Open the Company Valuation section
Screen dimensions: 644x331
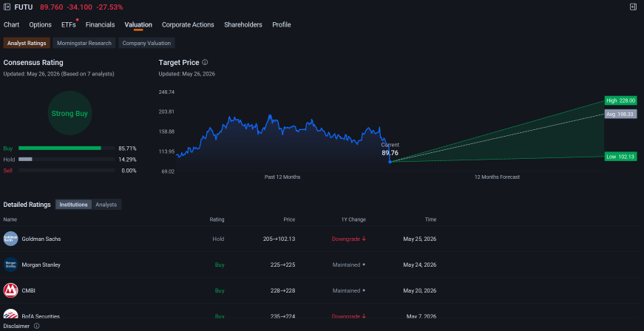[146, 43]
